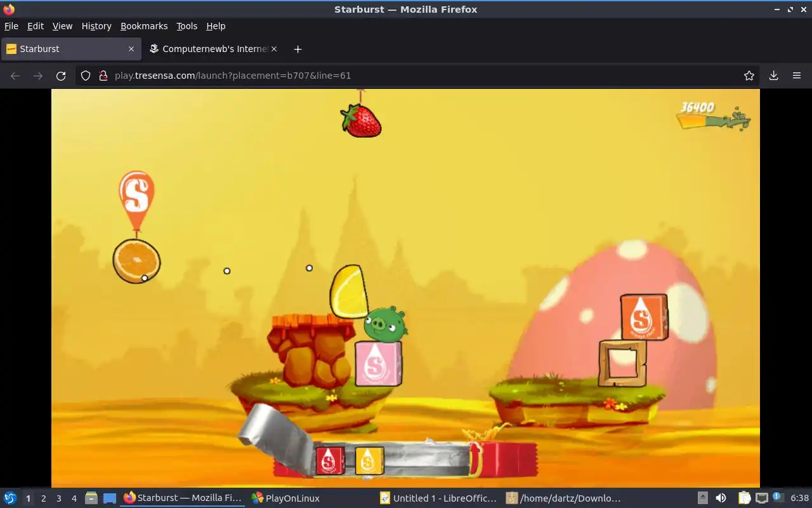Open the desktop start menu icon
The height and width of the screenshot is (508, 812).
(x=10, y=498)
